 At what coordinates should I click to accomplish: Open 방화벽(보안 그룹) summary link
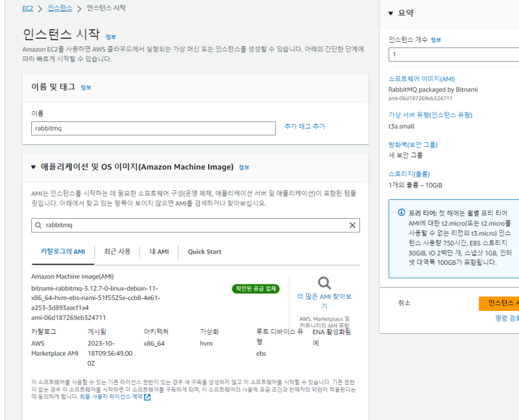click(413, 145)
